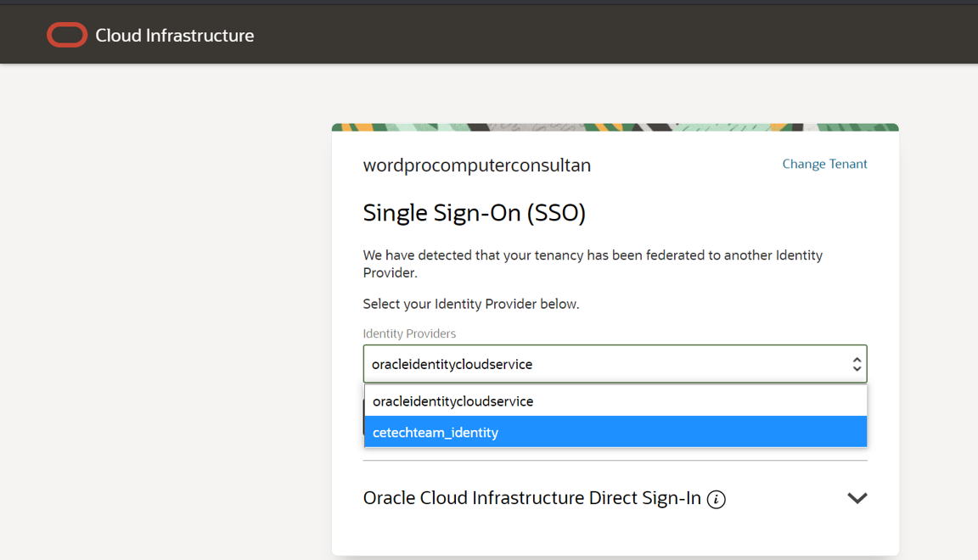Click the chevron to expand Direct Sign-In
This screenshot has height=560, width=978.
(x=857, y=498)
